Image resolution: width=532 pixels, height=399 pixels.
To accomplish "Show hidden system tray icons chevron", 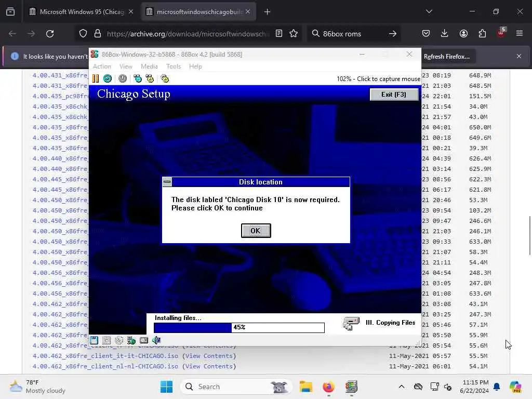I will click(x=402, y=387).
